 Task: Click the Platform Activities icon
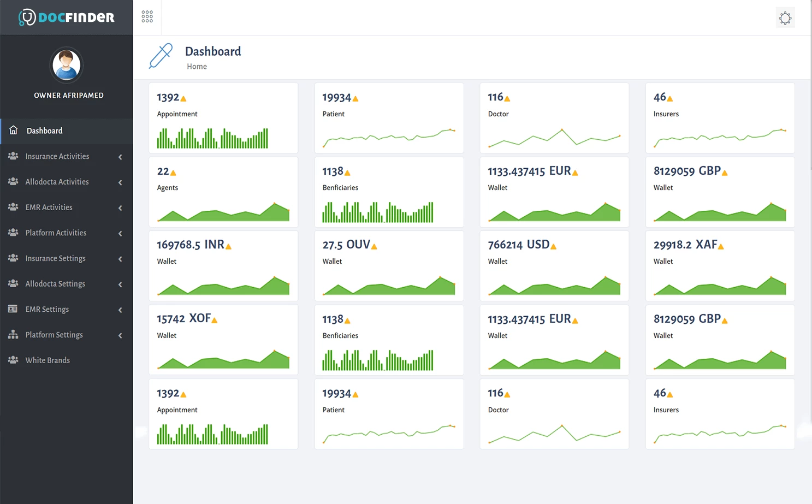coord(13,233)
